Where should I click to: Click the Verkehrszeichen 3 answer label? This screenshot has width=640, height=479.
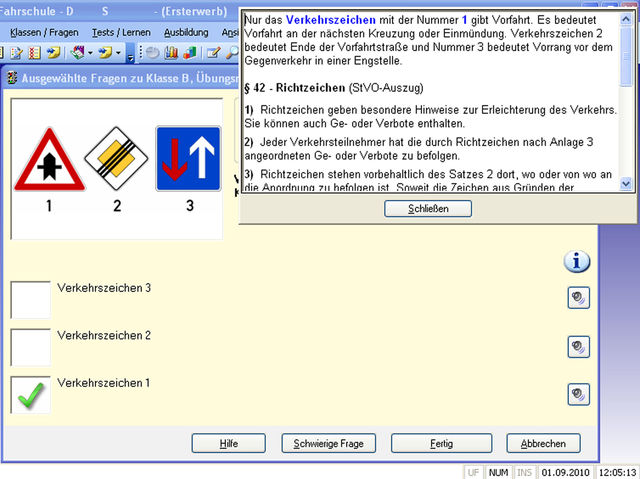tap(104, 288)
